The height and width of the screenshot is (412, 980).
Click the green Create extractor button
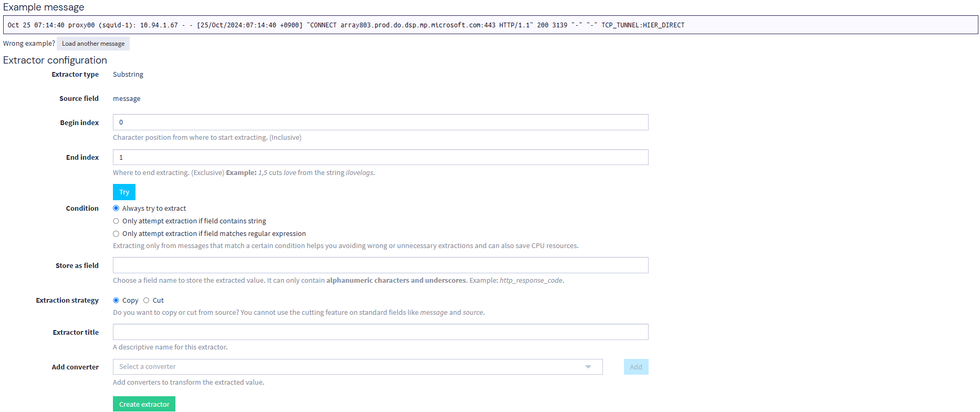pyautogui.click(x=144, y=404)
